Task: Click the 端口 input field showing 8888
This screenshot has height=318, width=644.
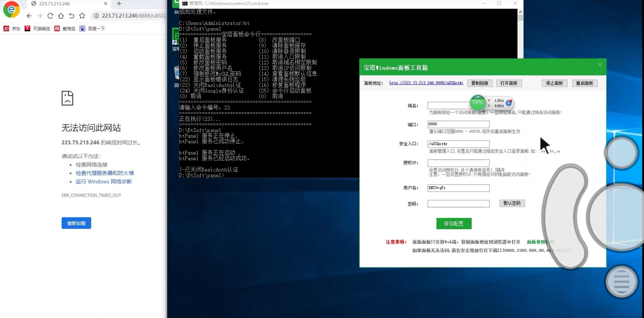Action: click(x=458, y=124)
